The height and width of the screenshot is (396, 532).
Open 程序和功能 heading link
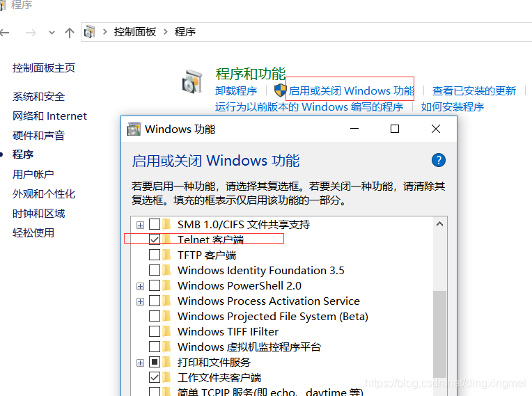pos(251,74)
